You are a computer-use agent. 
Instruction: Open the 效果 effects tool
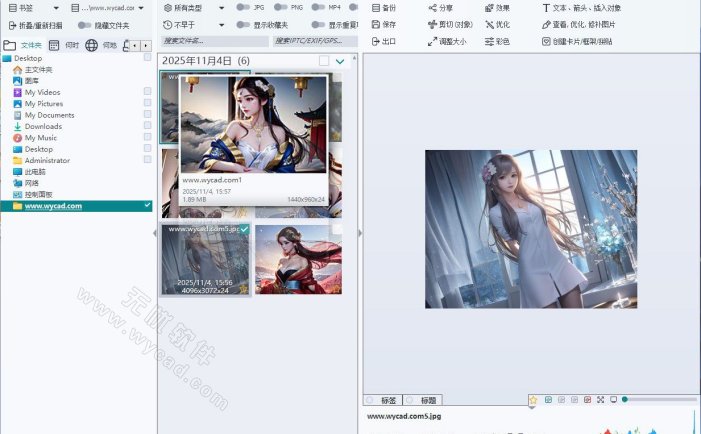click(497, 8)
